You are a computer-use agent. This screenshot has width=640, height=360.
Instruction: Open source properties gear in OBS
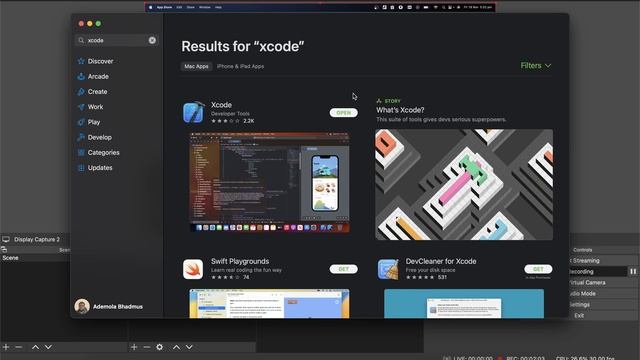tap(160, 347)
